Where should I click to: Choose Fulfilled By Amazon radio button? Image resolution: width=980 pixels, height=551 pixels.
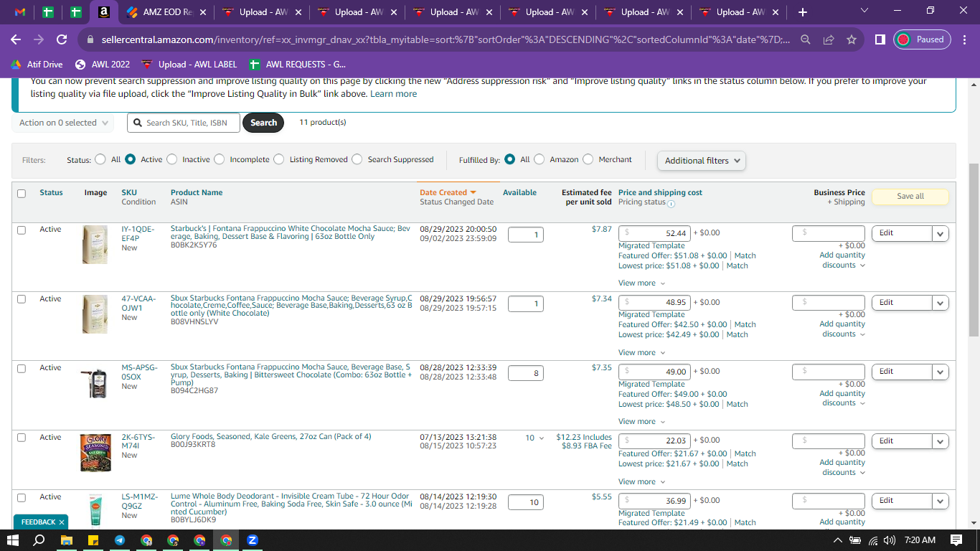coord(539,160)
